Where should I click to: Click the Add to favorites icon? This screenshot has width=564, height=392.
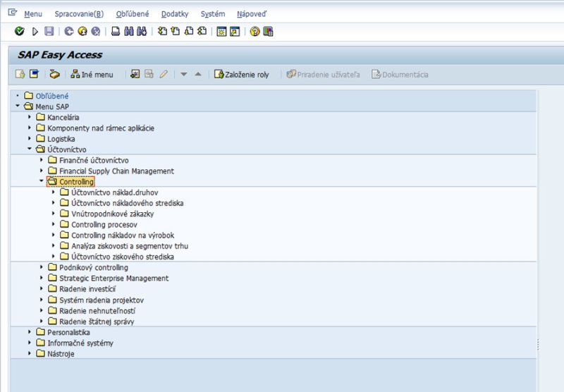(x=135, y=75)
